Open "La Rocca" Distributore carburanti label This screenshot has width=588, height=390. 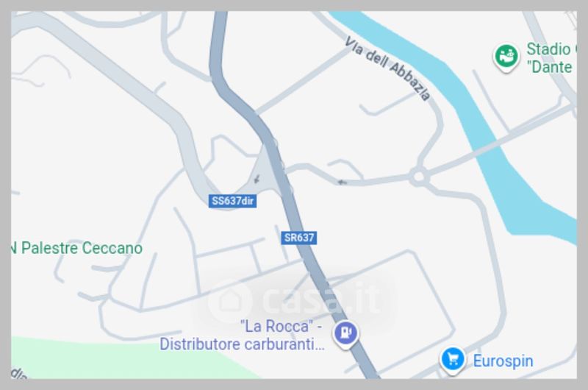click(x=243, y=336)
